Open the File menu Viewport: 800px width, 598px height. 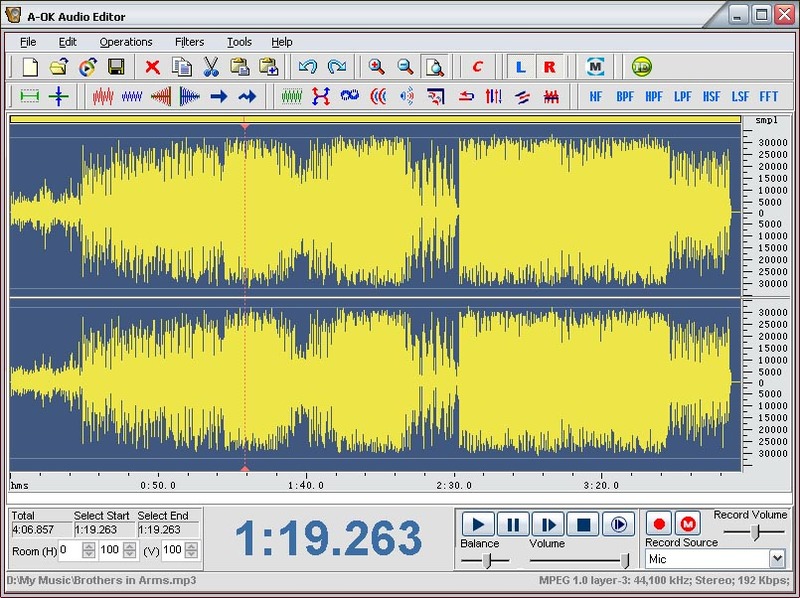coord(28,42)
